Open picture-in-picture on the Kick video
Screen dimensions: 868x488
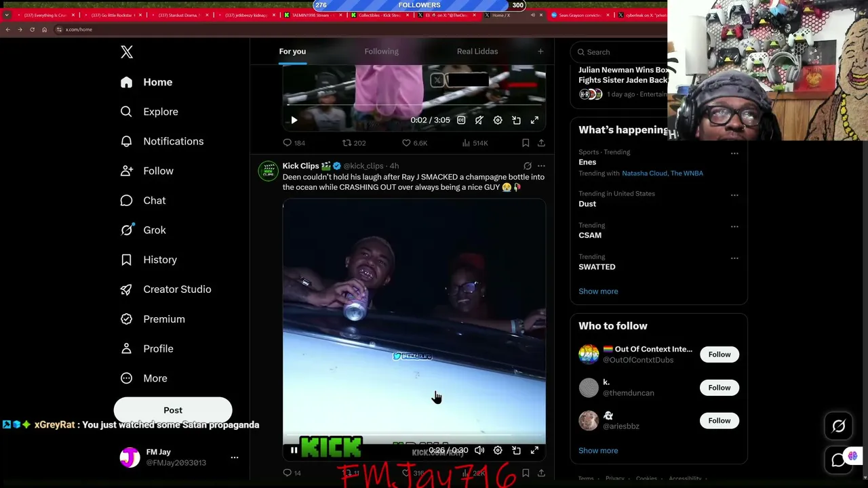(x=516, y=451)
